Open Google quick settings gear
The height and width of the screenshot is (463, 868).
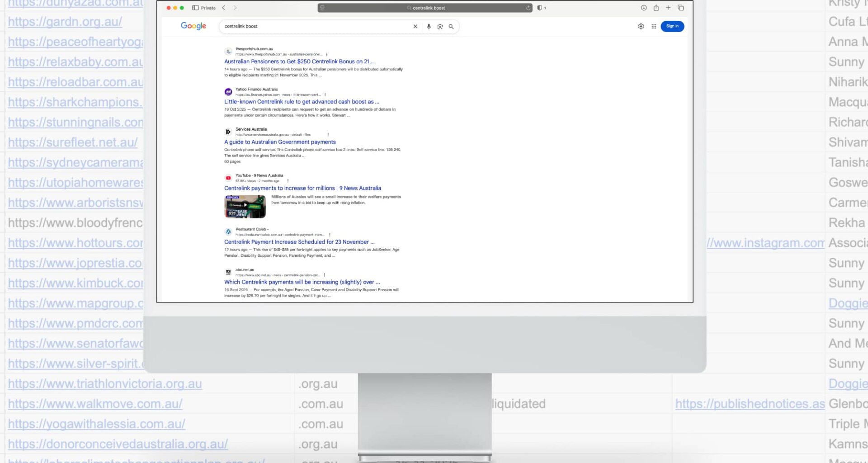641,27
